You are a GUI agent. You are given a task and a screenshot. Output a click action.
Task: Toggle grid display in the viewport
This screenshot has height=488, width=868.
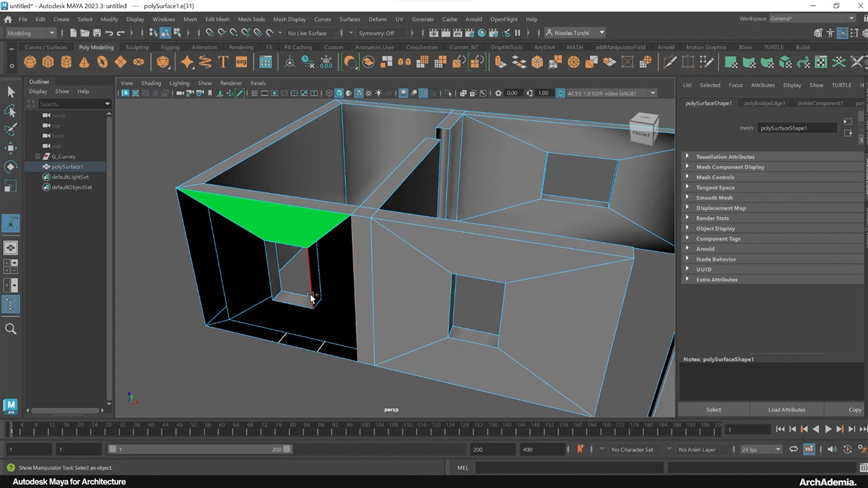click(254, 92)
